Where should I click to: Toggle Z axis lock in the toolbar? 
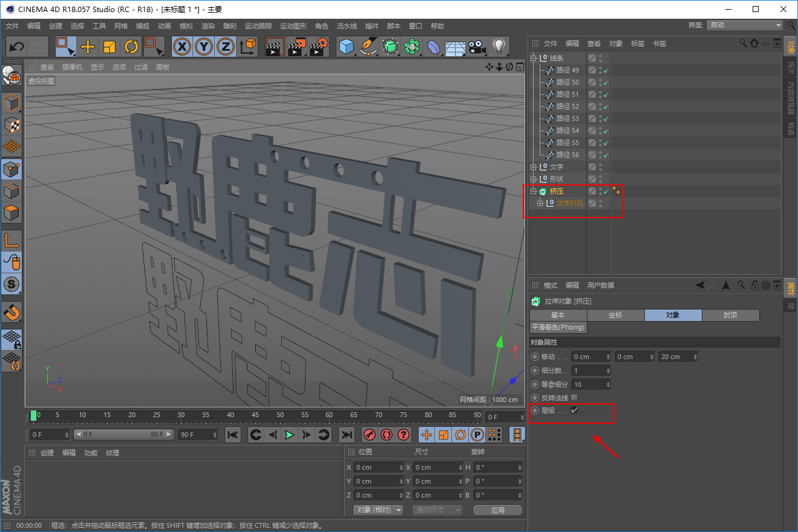226,47
